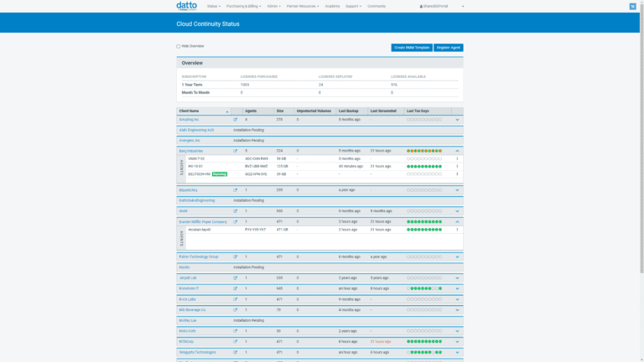Open external link icon for Berg Industries

tap(236, 151)
